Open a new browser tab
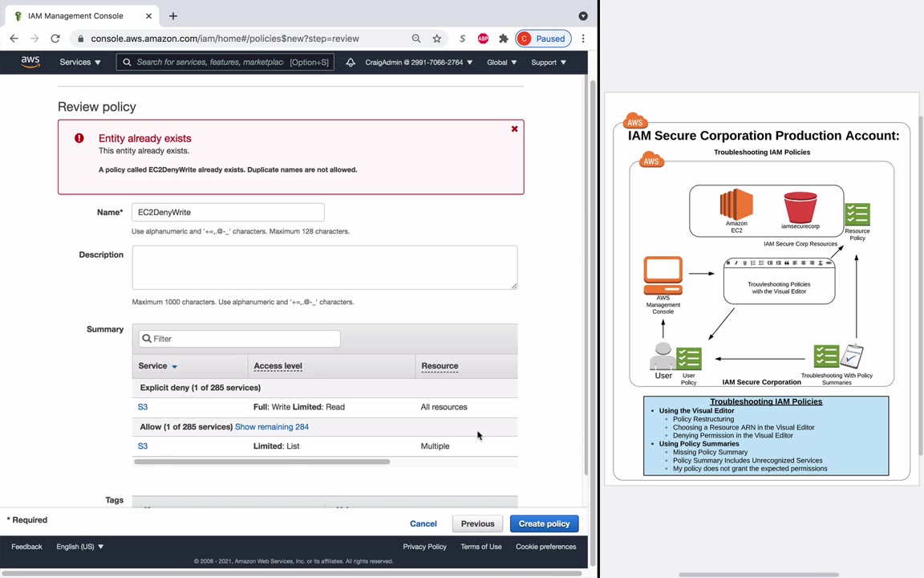This screenshot has width=924, height=578. tap(172, 16)
